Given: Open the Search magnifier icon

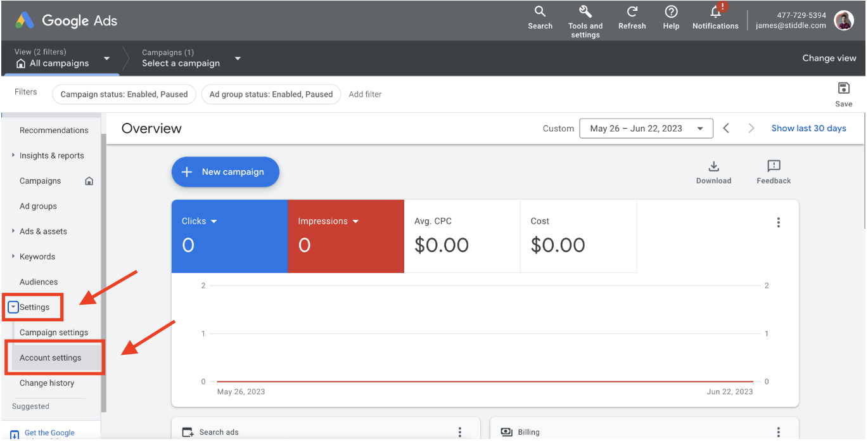Looking at the screenshot, I should click(540, 11).
